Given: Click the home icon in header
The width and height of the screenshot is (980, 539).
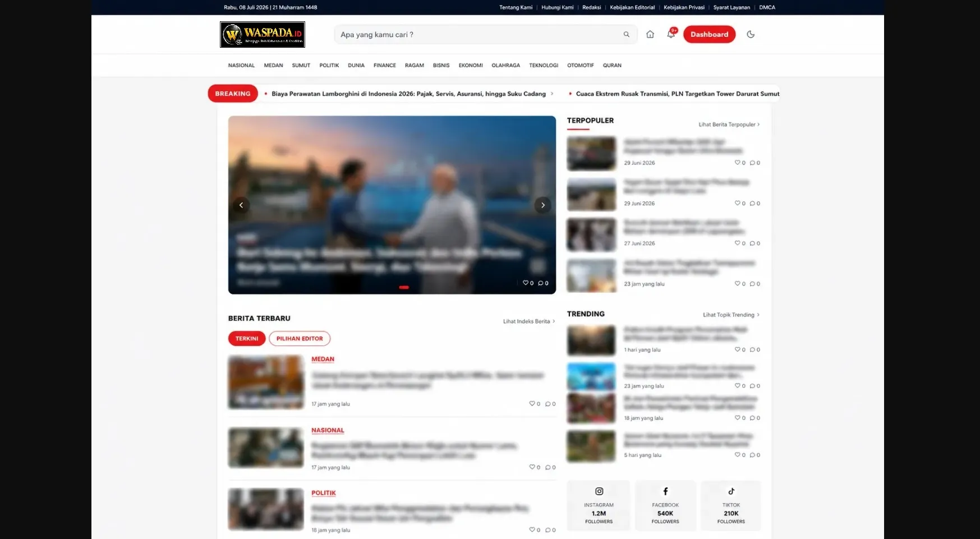Looking at the screenshot, I should tap(650, 34).
